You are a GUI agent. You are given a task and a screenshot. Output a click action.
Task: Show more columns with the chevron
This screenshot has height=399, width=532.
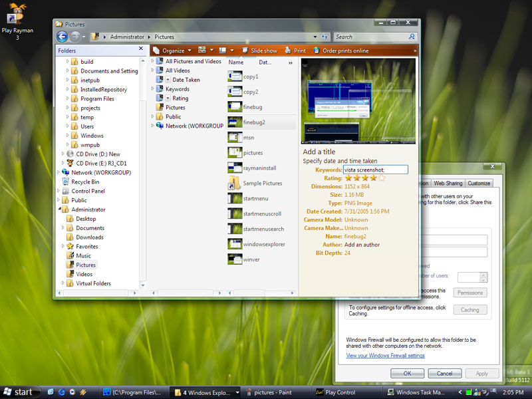(291, 63)
